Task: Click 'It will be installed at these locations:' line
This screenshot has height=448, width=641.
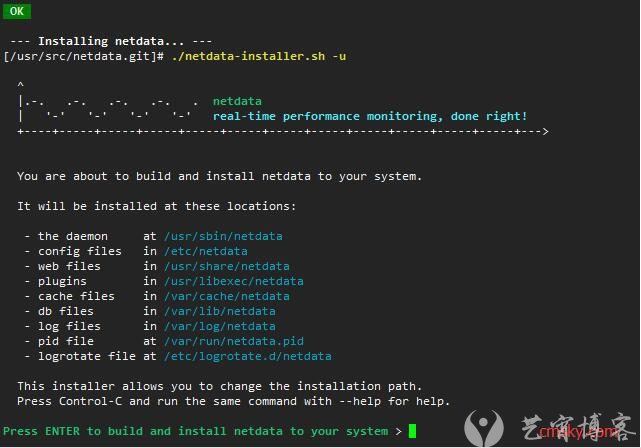Action: coord(157,206)
